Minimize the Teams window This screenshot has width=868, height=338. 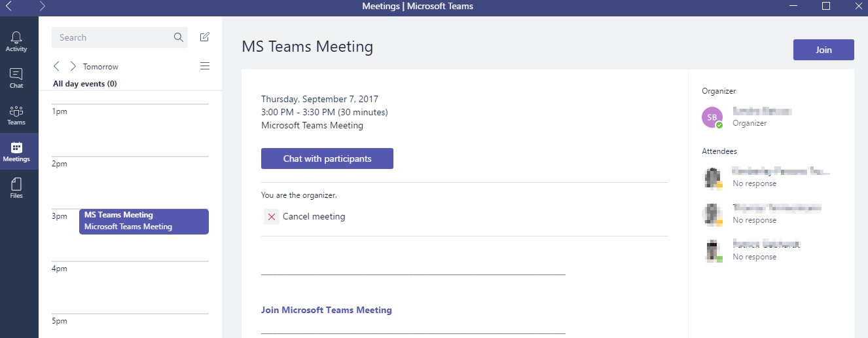792,6
